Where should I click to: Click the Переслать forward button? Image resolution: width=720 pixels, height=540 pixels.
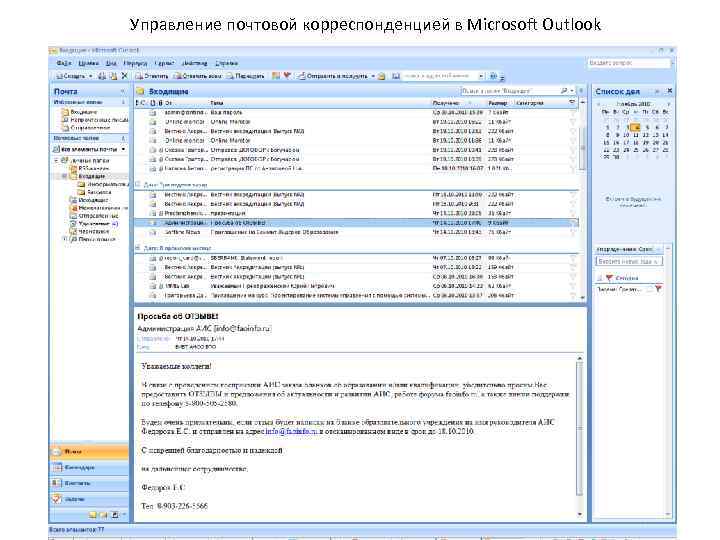coord(246,76)
